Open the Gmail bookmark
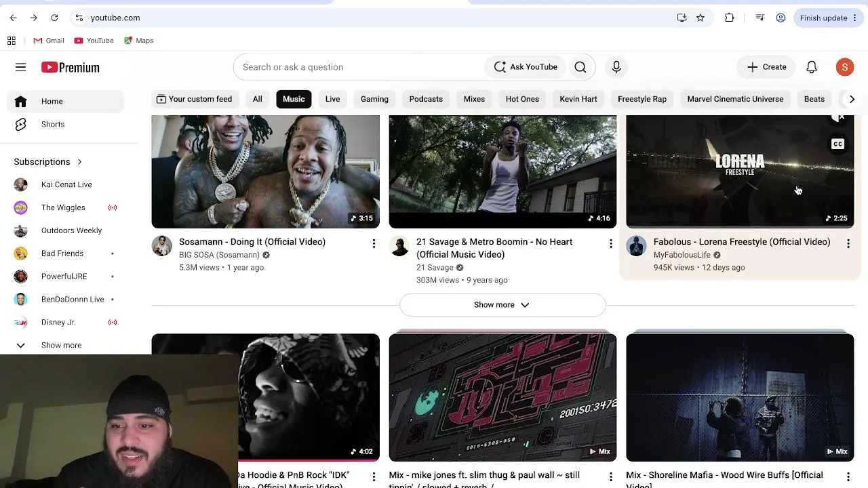 point(49,41)
